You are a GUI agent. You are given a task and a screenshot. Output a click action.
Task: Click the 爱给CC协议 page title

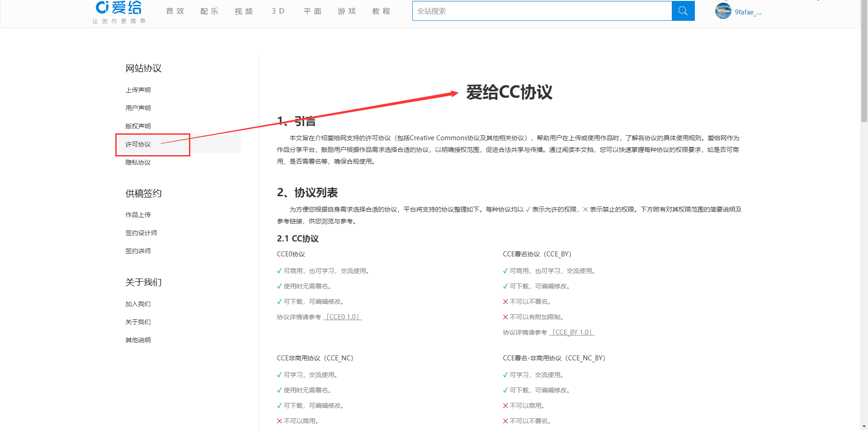pyautogui.click(x=509, y=92)
